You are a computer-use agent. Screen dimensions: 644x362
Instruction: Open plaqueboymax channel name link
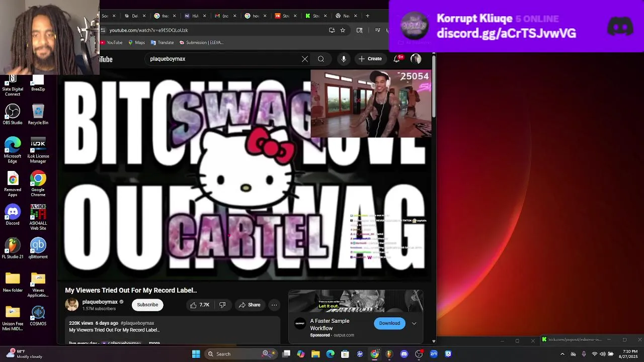[100, 302]
